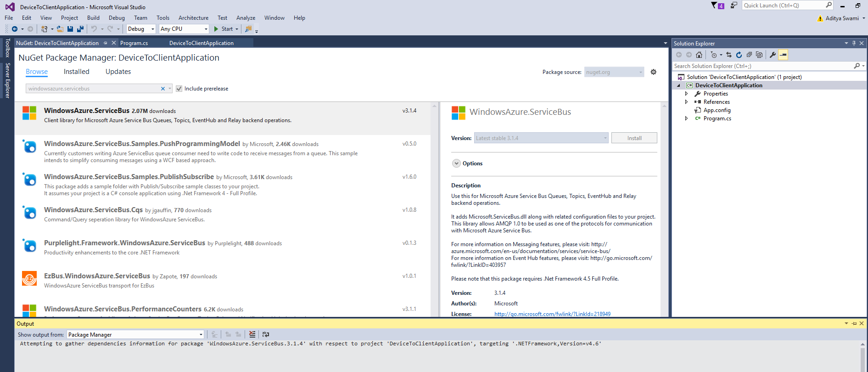The width and height of the screenshot is (868, 372).
Task: Click magnifier in Solution Explorer search box
Action: 857,66
